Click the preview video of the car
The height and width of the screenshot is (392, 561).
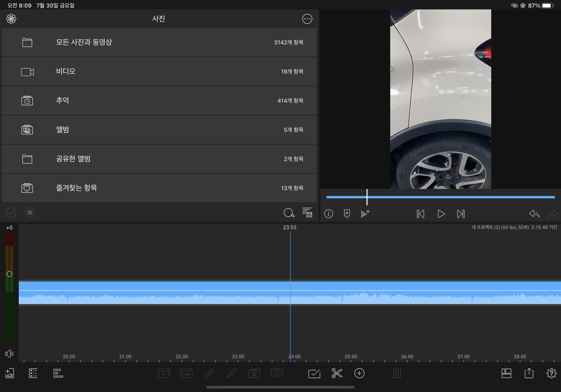tap(440, 99)
